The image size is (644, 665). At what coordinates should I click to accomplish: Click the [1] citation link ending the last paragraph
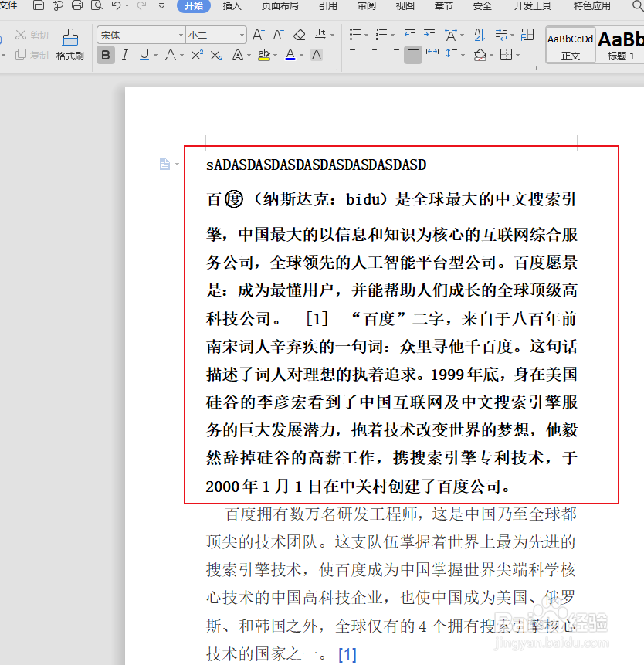pos(347,654)
